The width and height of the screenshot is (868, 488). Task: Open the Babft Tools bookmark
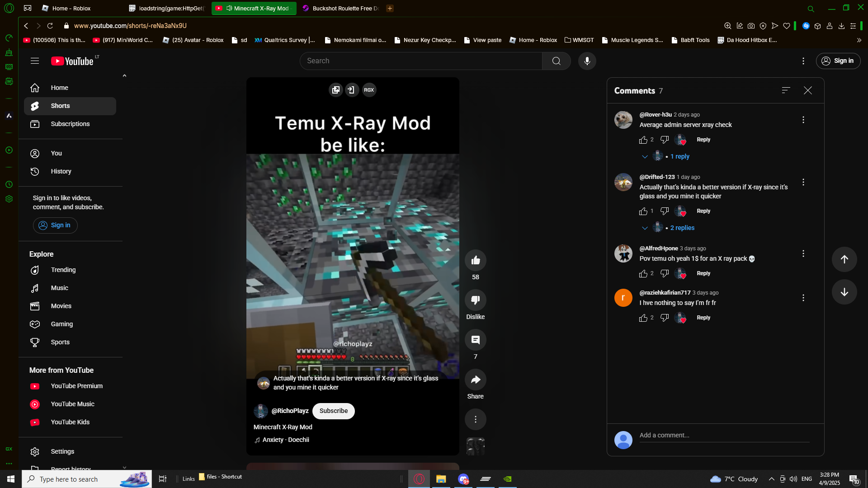690,40
